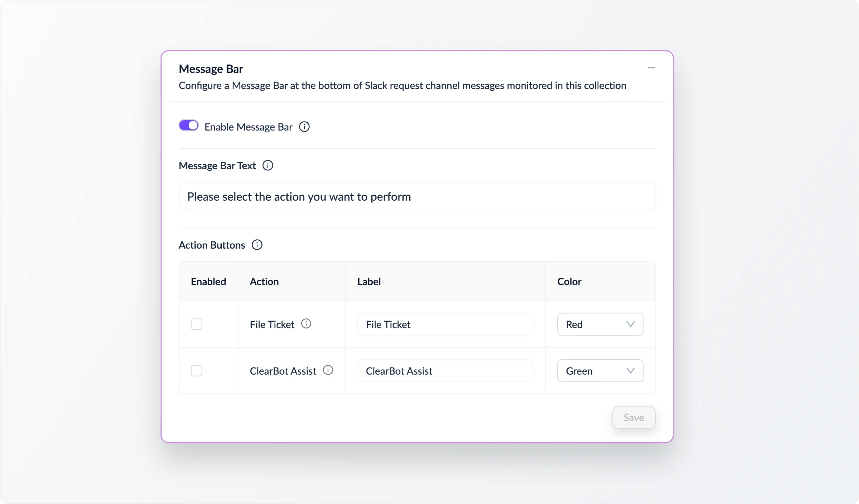Click the Message Bar heading

pos(211,68)
